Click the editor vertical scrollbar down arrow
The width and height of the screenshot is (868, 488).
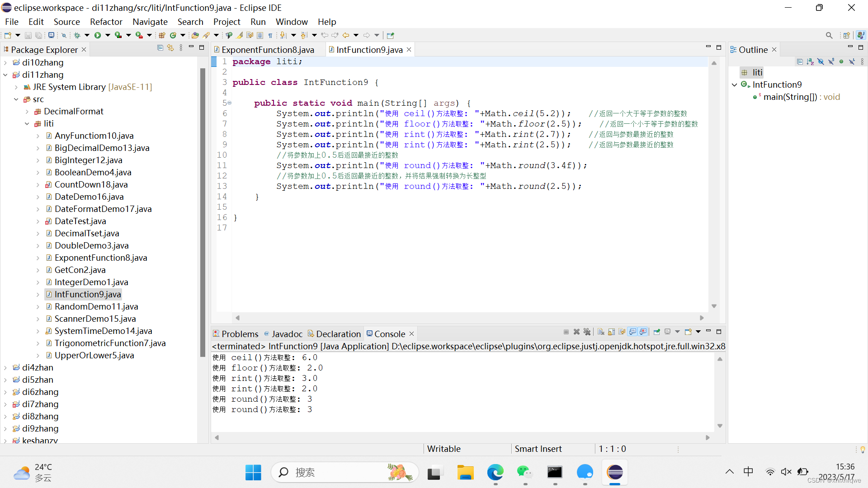click(714, 306)
